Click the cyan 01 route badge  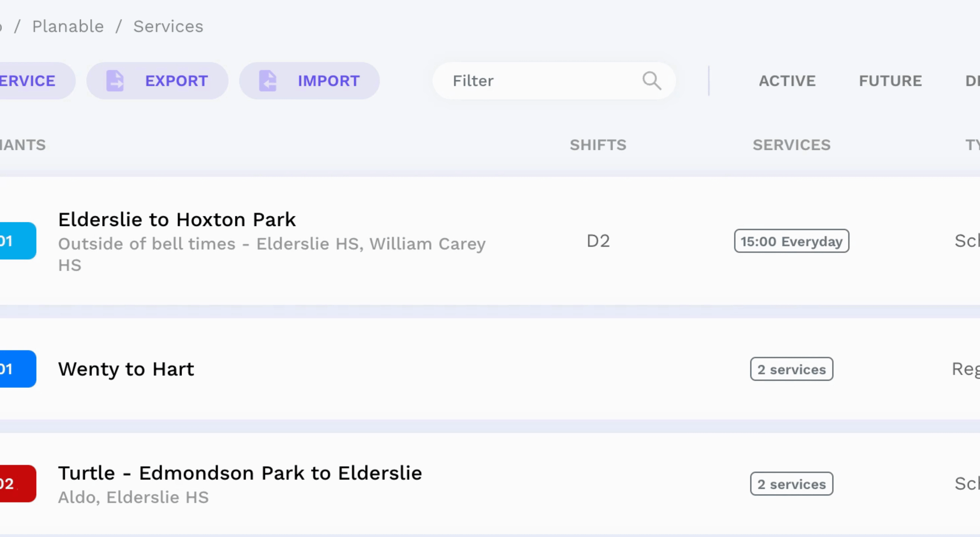pyautogui.click(x=17, y=241)
